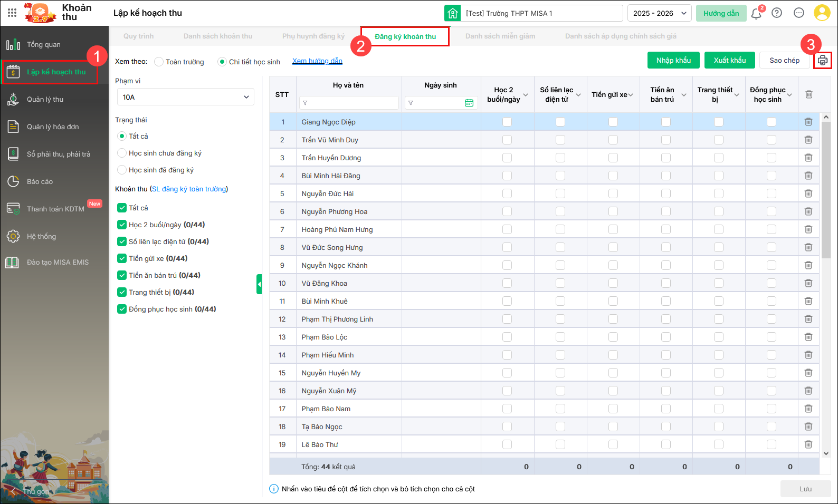The height and width of the screenshot is (504, 838).
Task: Switch to Phụ huynh đăng ký tab
Action: (313, 36)
